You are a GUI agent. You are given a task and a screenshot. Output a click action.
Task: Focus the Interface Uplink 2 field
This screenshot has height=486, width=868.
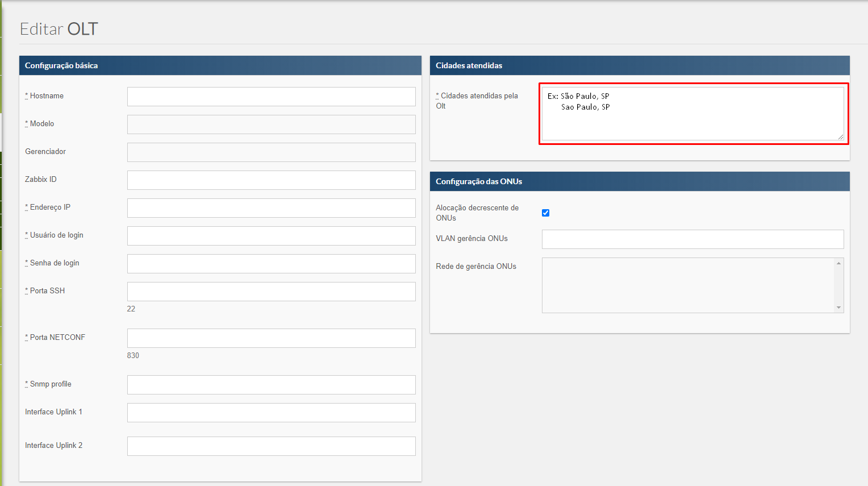tap(271, 446)
